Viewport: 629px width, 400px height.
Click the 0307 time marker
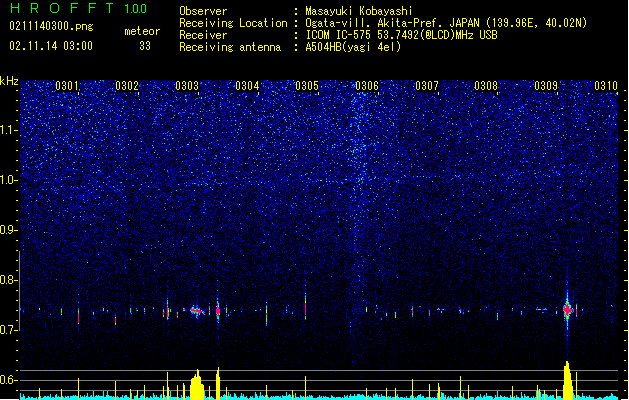click(427, 86)
